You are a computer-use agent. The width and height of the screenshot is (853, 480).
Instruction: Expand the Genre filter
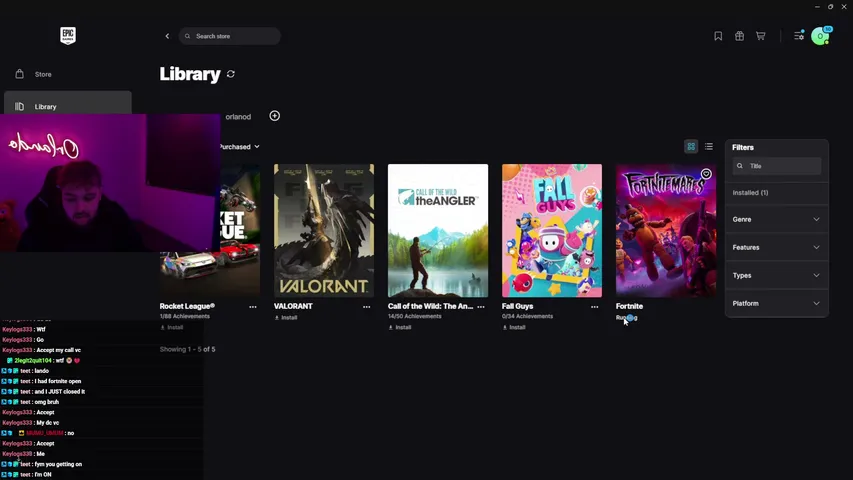[x=776, y=219]
